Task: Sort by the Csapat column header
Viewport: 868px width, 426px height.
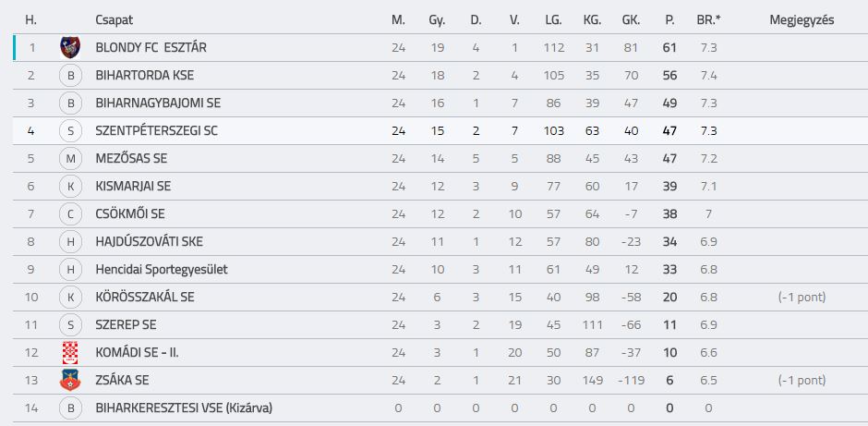Action: [114, 20]
